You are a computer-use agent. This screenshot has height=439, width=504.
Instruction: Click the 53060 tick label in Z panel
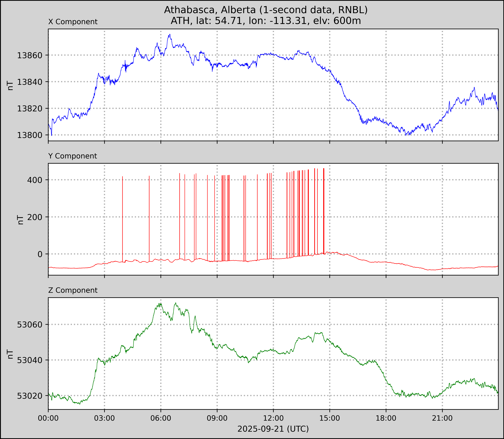point(30,325)
